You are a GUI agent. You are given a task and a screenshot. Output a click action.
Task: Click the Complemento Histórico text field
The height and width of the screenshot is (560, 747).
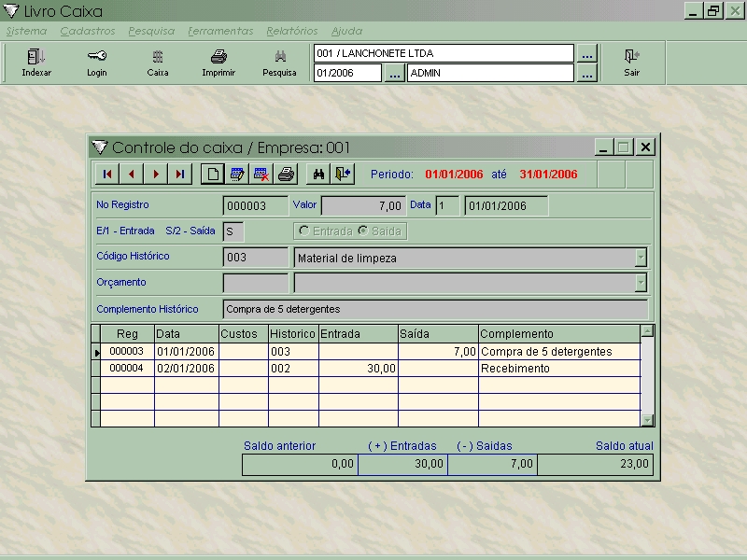coord(435,309)
